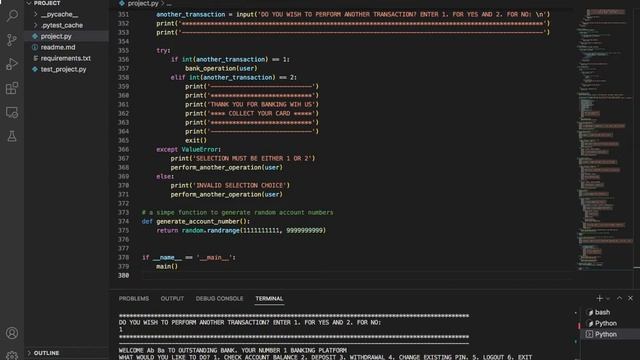
Task: Click the code minimap
Action: click(x=604, y=139)
